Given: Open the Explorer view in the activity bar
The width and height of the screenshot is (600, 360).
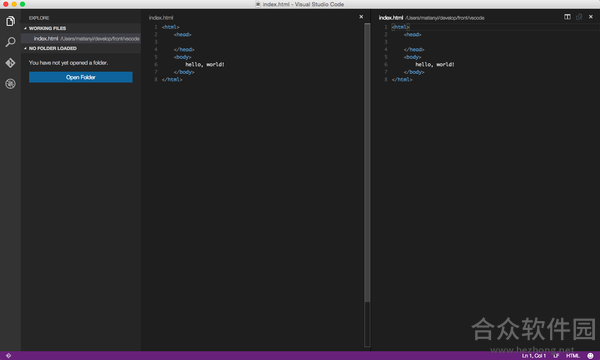Looking at the screenshot, I should point(10,21).
